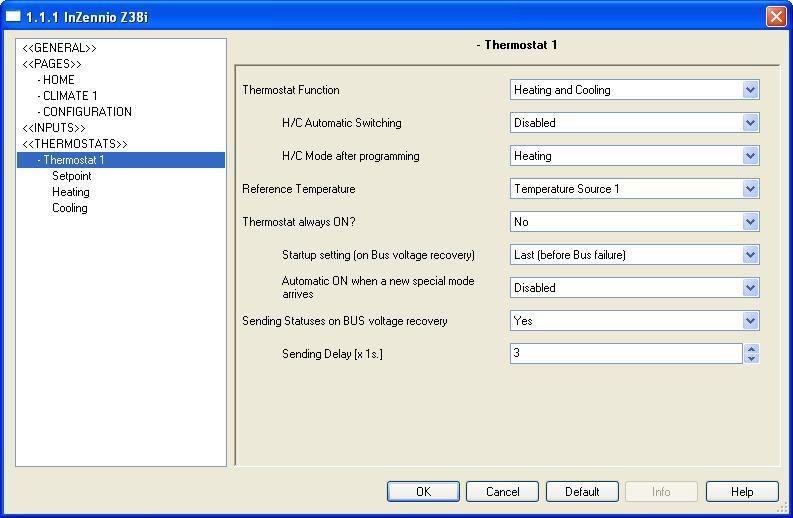
Task: Open the Automatic ON special mode dropdown
Action: [x=634, y=288]
